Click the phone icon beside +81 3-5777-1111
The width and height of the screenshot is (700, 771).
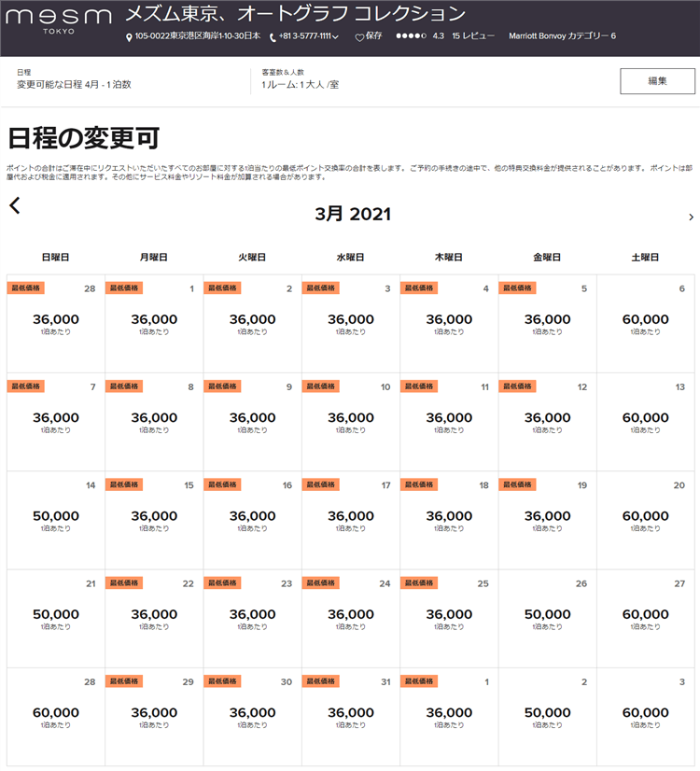(273, 37)
